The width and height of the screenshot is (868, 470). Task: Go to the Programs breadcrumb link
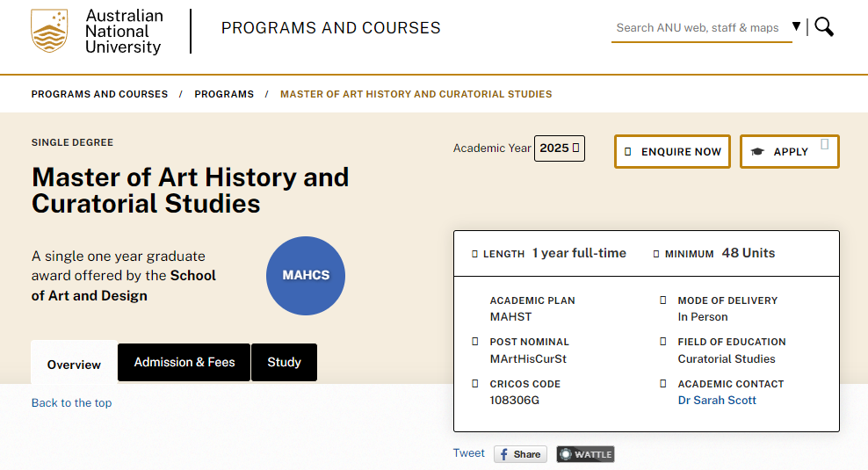[224, 94]
